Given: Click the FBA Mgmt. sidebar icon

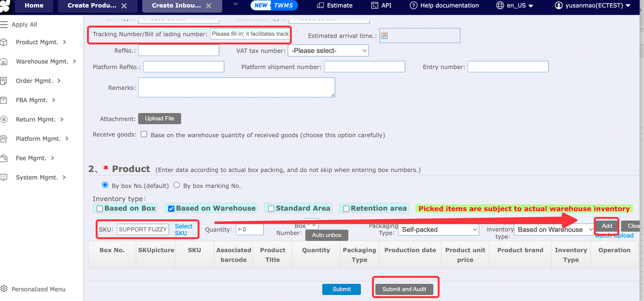Looking at the screenshot, I should point(4,100).
